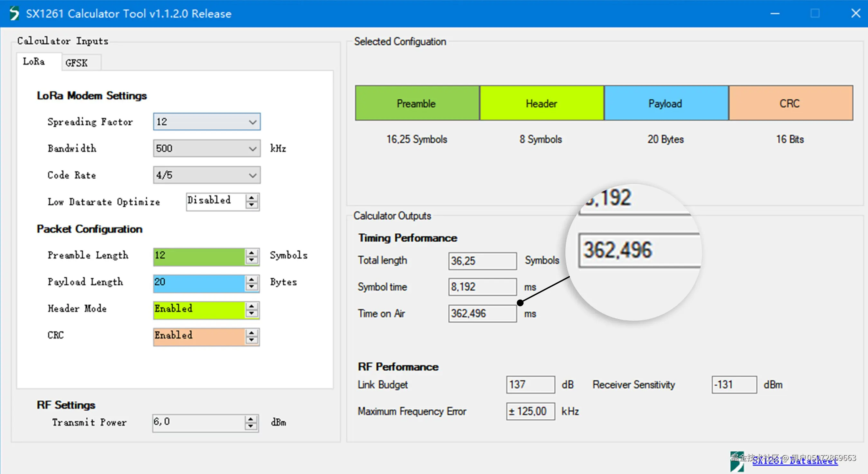This screenshot has height=474, width=868.
Task: Open the SX1261 Datasheet link
Action: [x=795, y=461]
